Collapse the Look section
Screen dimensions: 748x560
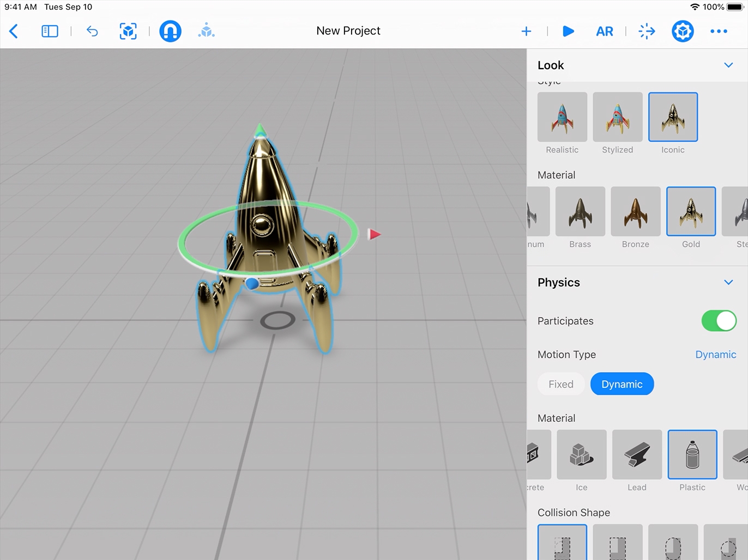(x=728, y=65)
